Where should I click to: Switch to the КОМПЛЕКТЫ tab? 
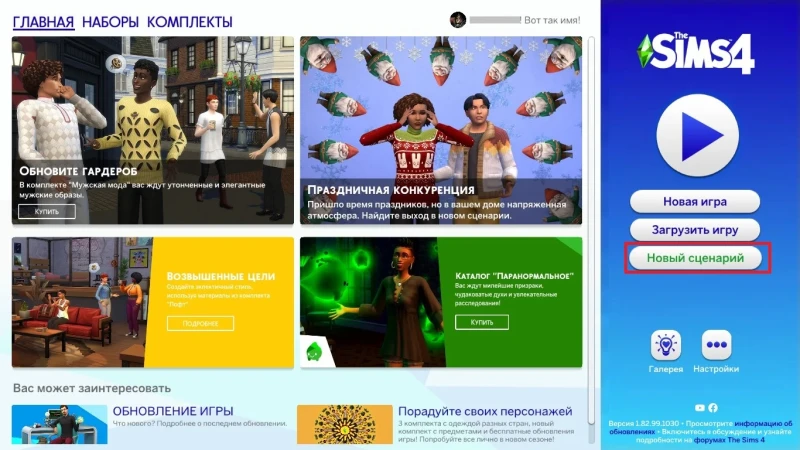(x=190, y=22)
